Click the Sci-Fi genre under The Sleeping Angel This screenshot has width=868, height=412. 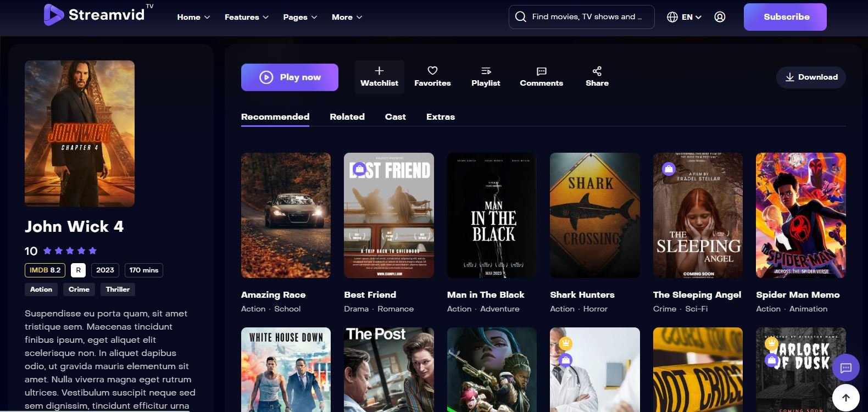[x=697, y=309]
